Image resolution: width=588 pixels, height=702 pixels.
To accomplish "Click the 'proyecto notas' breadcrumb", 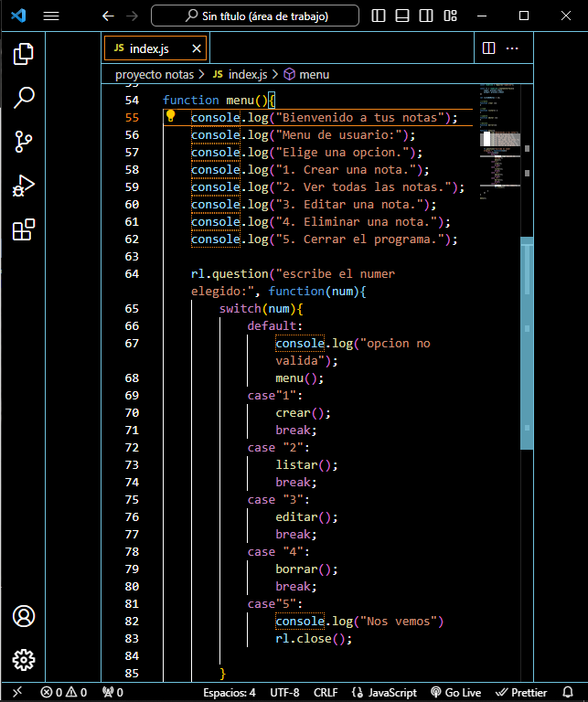I will pyautogui.click(x=155, y=74).
